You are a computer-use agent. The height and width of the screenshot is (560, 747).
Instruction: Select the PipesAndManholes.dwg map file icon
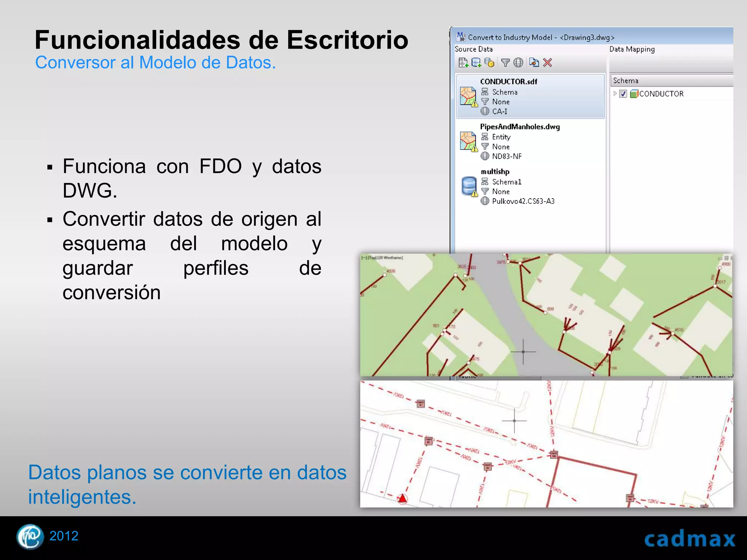tap(469, 141)
